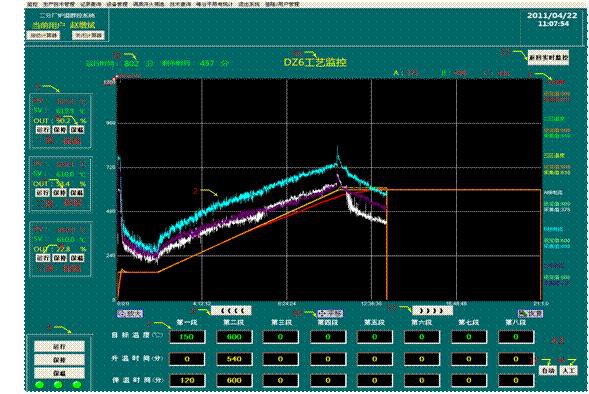Screen dimensions: 589x394
Task: Toggle 运行 run in first zone panel
Action: tap(43, 130)
